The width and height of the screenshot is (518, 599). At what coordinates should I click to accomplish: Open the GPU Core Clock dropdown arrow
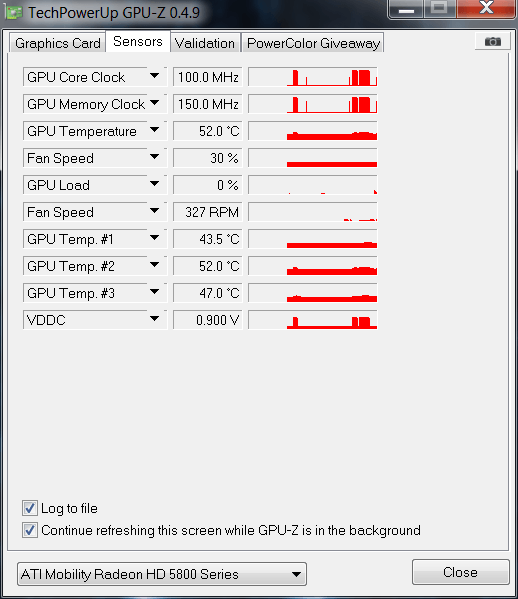point(155,76)
